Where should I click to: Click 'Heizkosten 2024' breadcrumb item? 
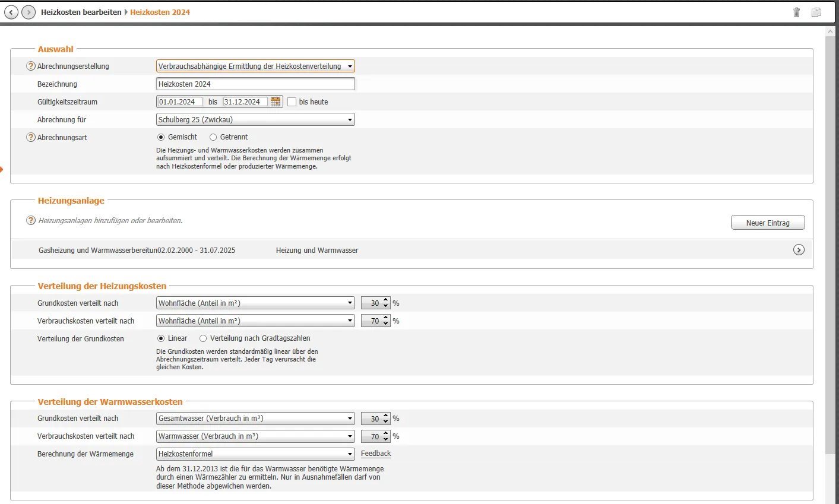click(x=160, y=12)
